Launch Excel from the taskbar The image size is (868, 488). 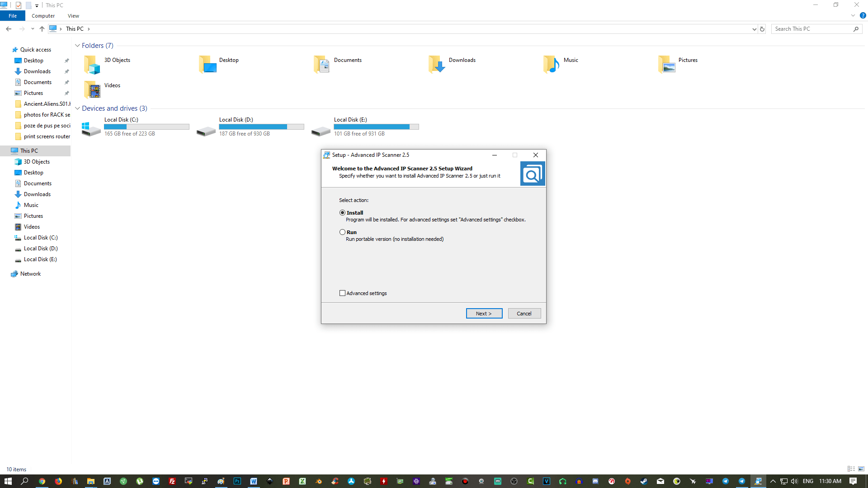tap(302, 481)
